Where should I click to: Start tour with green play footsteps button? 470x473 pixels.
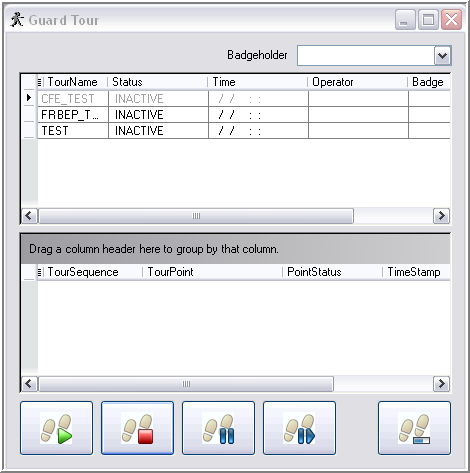tap(56, 428)
